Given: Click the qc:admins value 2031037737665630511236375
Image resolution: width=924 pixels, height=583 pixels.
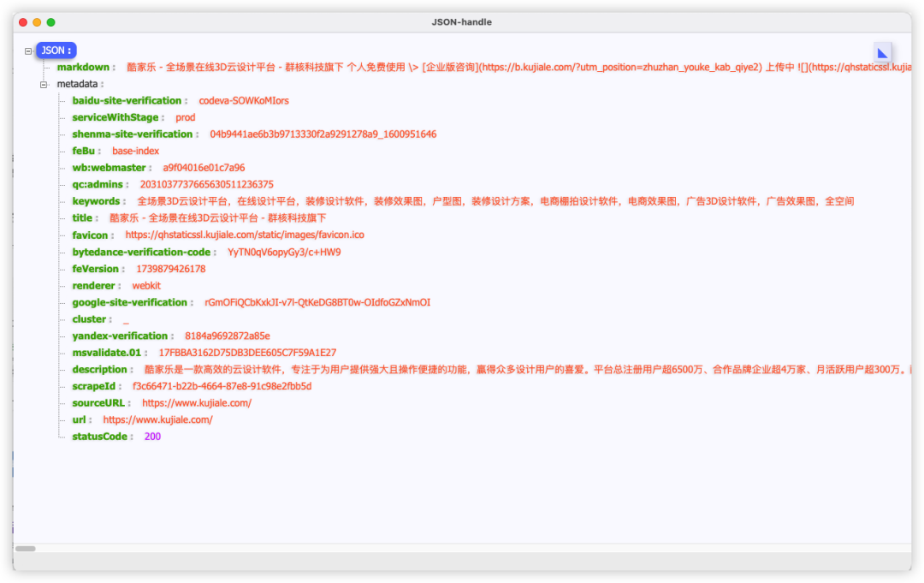Looking at the screenshot, I should tap(207, 185).
